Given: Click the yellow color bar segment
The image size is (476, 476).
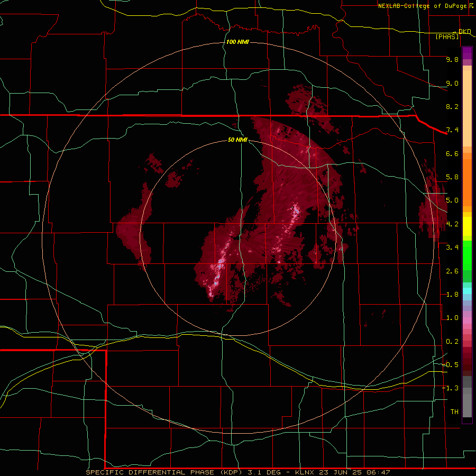Looking at the screenshot, I should [x=467, y=226].
